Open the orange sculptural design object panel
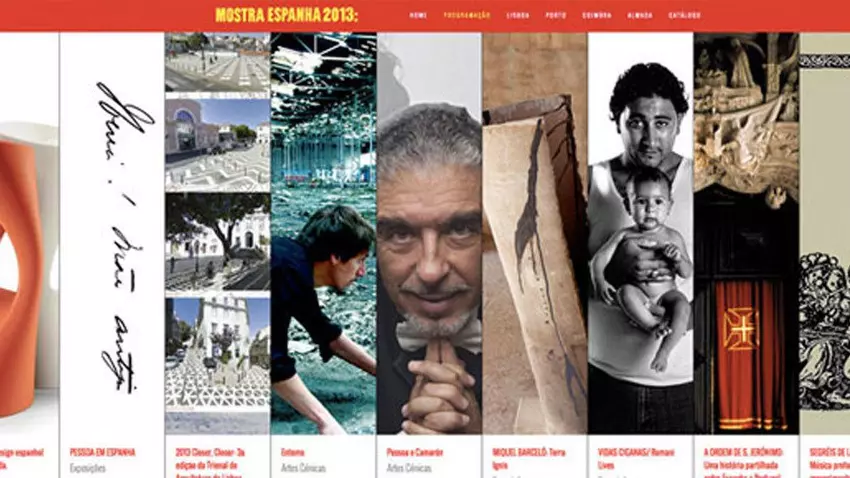 [29, 233]
